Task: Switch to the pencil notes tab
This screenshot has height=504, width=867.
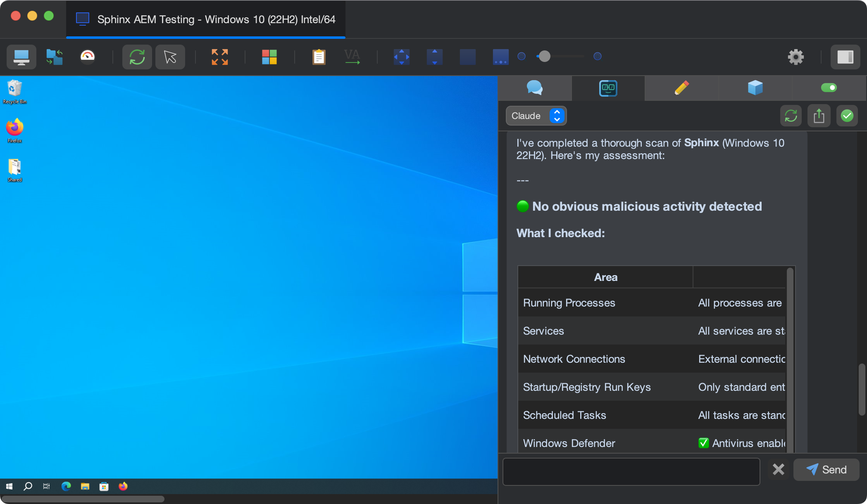Action: [681, 88]
